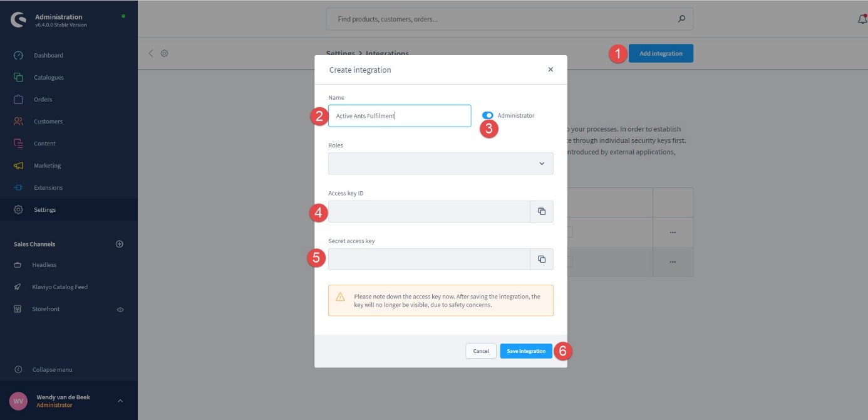868x420 pixels.
Task: Add a new sales channel plus icon
Action: (120, 244)
